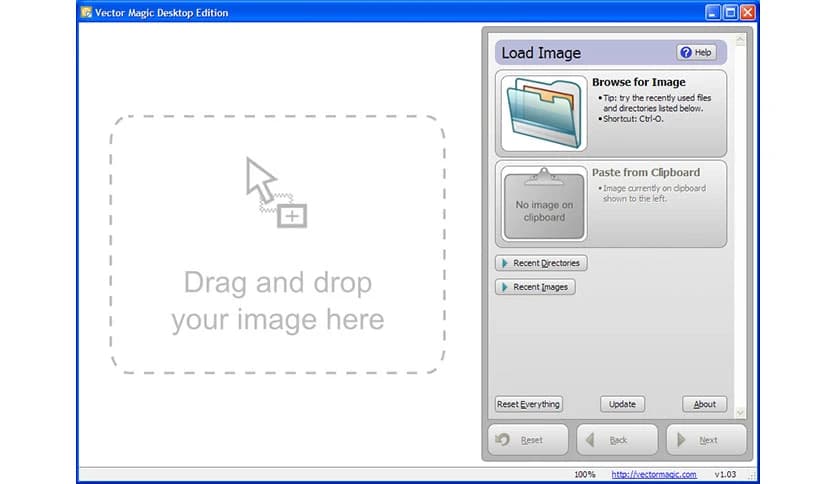The width and height of the screenshot is (836, 484).
Task: Maximize the Vector Magic window
Action: click(x=729, y=12)
